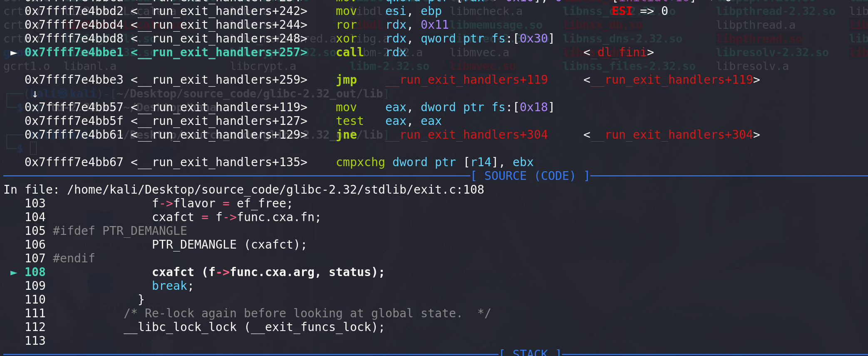Click 'PTR_DEMANGLE (cxafct);' on line 106
This screenshot has height=356, width=868.
click(x=229, y=244)
